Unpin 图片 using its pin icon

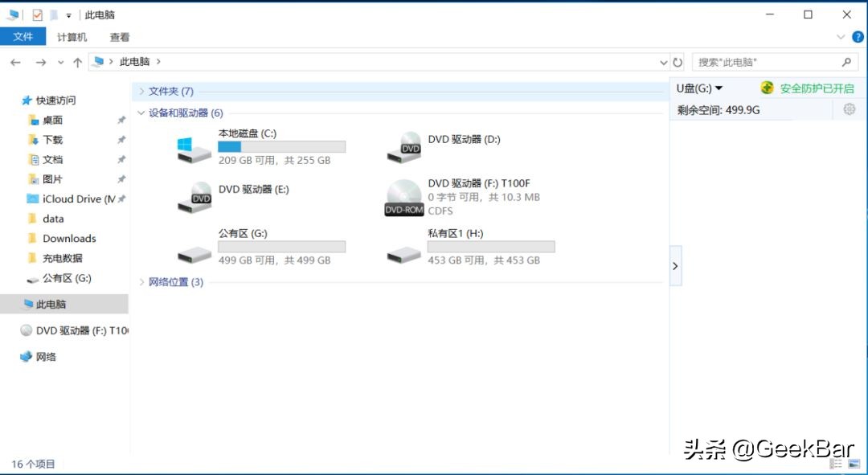(x=121, y=179)
